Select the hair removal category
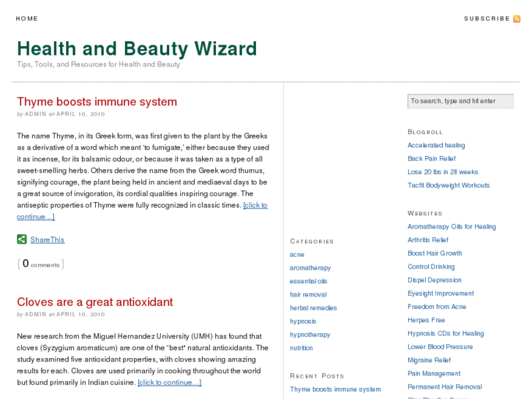 point(308,295)
